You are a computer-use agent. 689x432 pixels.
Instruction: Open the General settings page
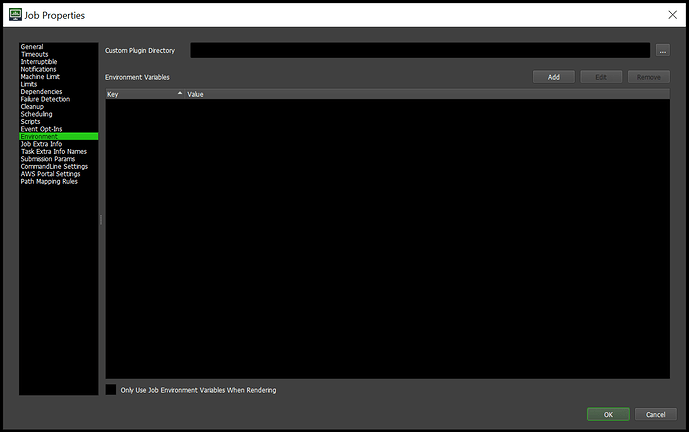coord(32,46)
